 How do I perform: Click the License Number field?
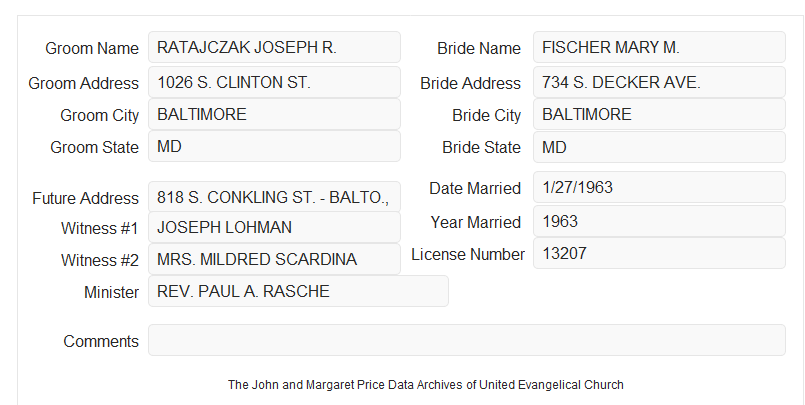coord(659,253)
